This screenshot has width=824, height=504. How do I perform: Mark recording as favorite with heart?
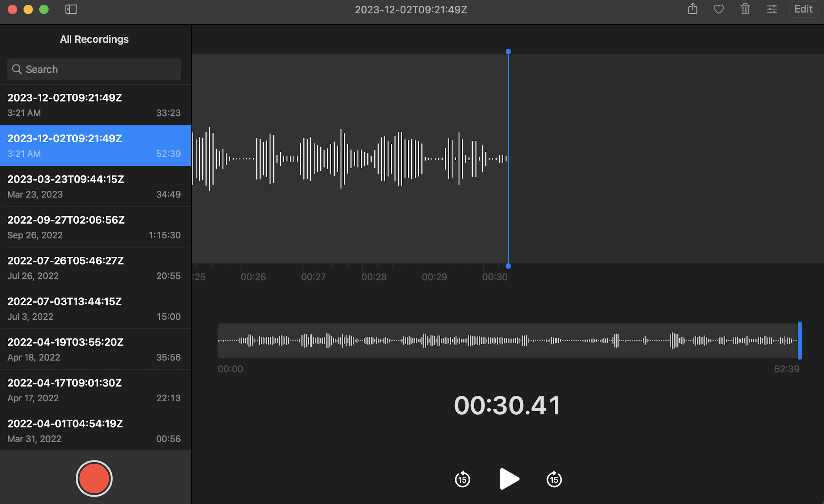(x=719, y=9)
